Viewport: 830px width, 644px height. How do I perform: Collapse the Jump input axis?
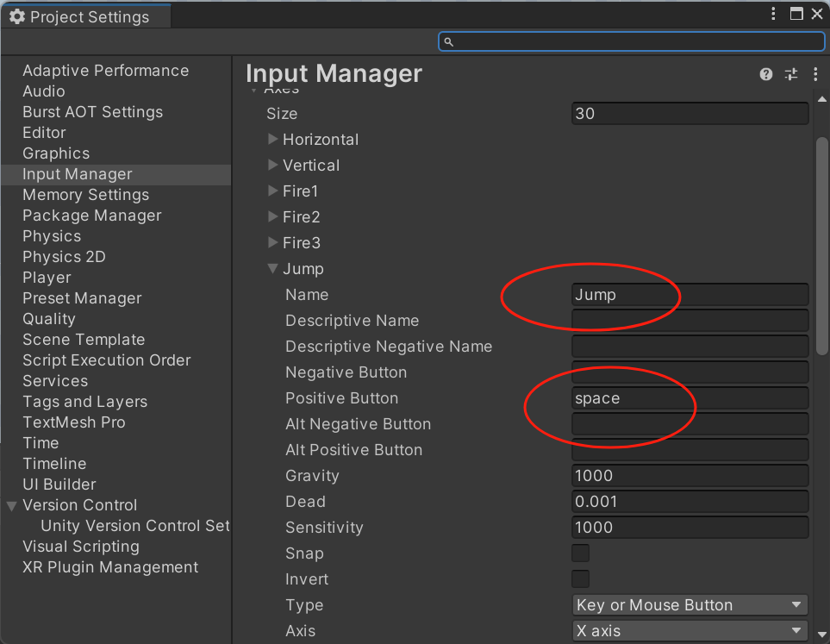tap(272, 268)
